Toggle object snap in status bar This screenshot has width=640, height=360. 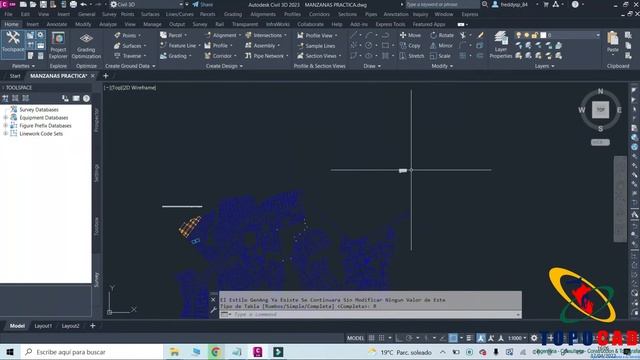[453, 338]
